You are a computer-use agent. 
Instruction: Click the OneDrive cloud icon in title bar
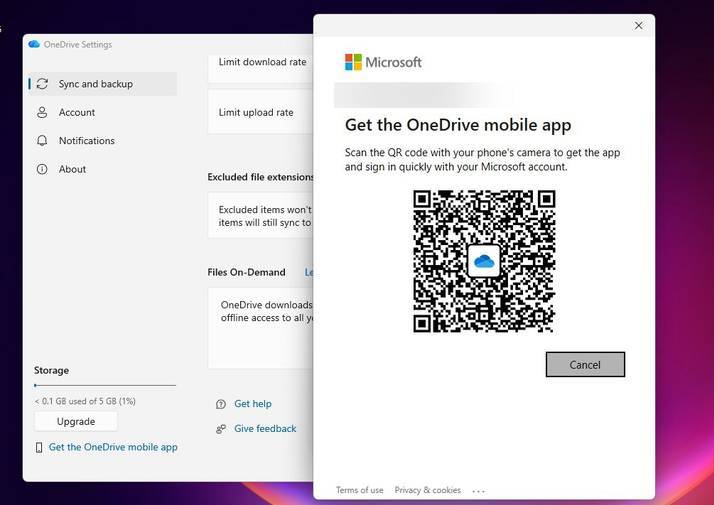tap(34, 44)
